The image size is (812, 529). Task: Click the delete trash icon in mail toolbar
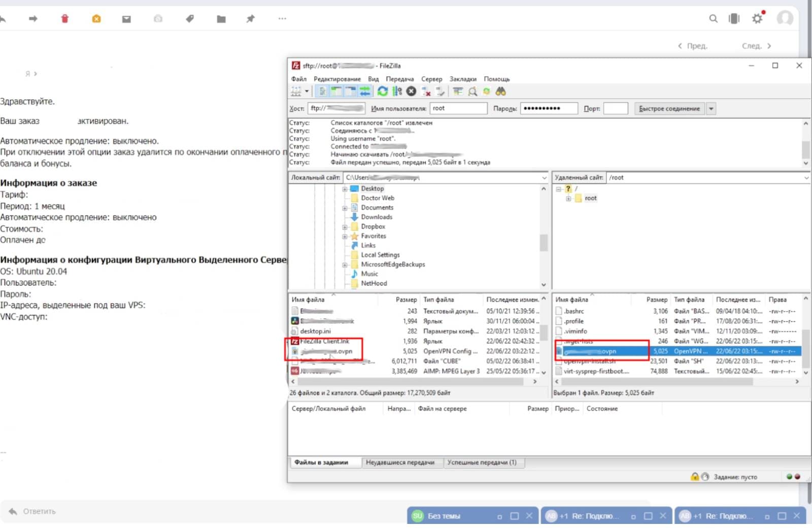coord(64,19)
